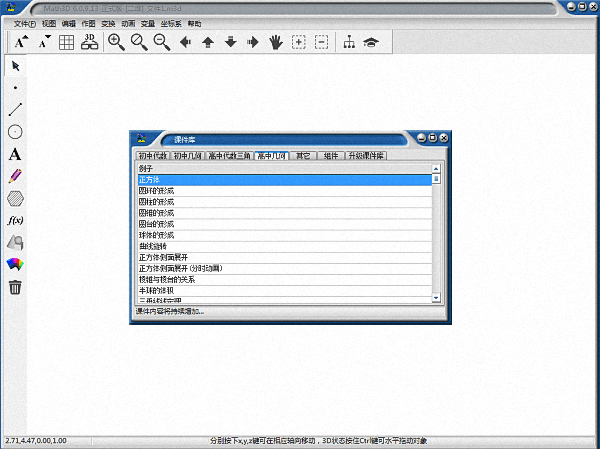Switch to 3D glasses view

point(90,42)
